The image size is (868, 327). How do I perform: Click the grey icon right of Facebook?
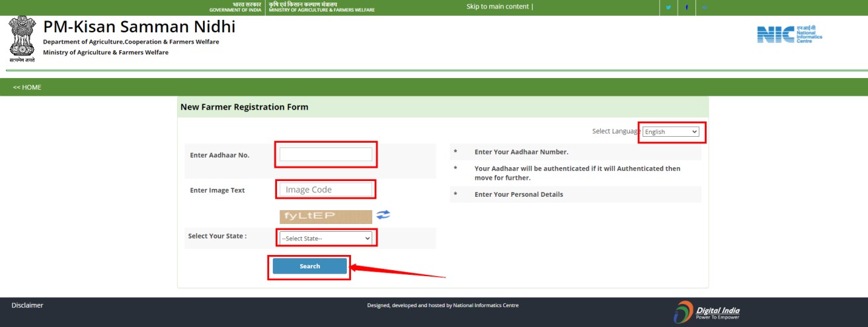(x=704, y=7)
